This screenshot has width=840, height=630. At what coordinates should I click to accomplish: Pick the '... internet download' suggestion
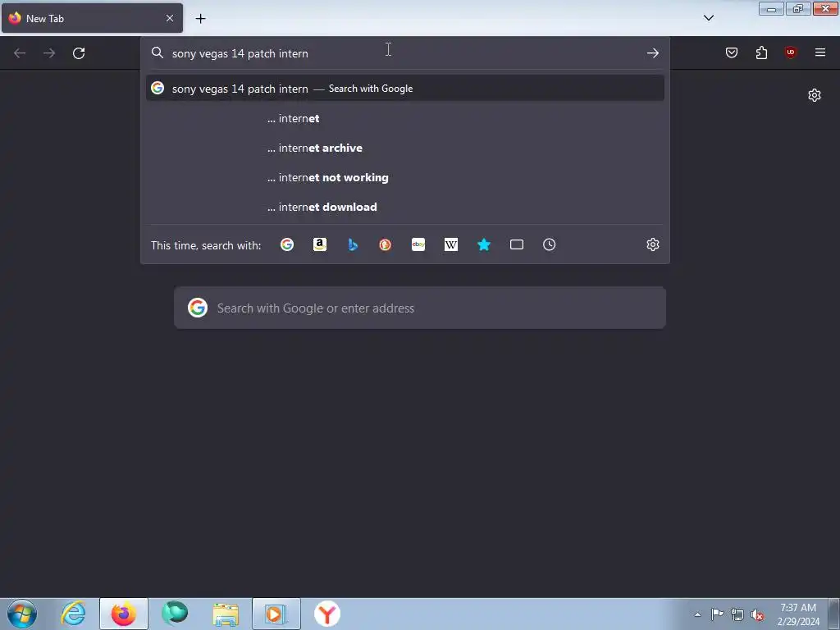(x=405, y=207)
